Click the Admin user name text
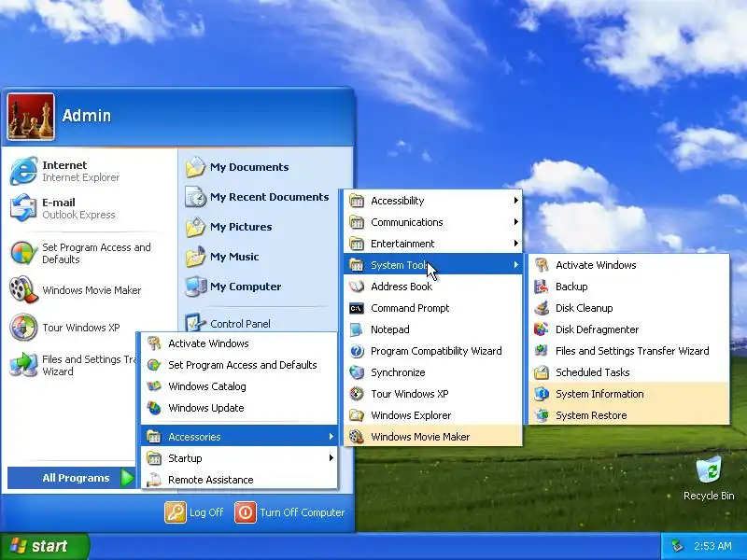Viewport: 747px width, 560px height. 87,116
